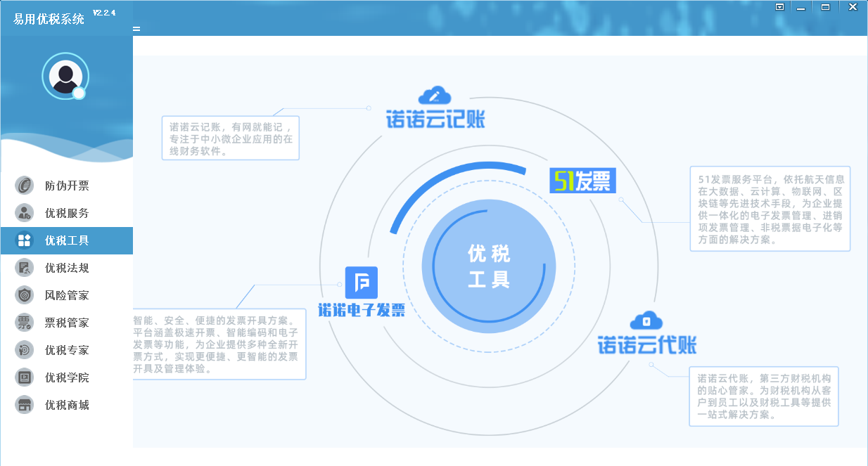This screenshot has width=868, height=466.
Task: Click the 风险管家 shield icon
Action: pos(25,295)
